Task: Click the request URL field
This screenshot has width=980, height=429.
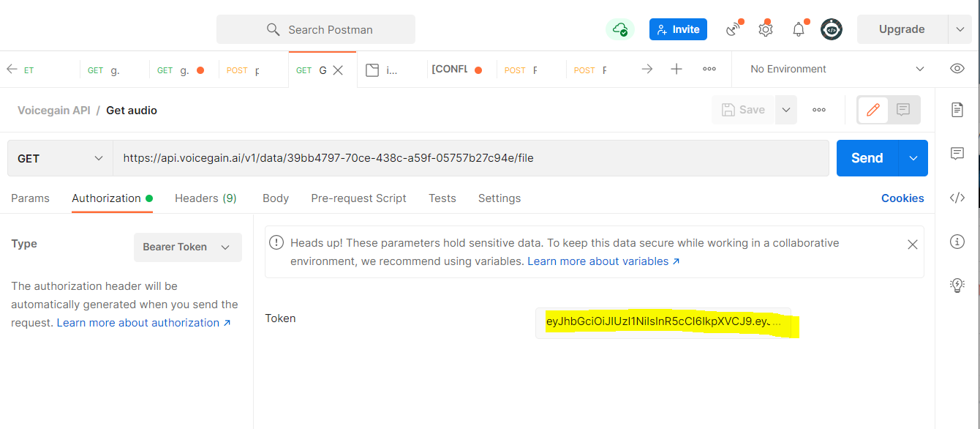Action: [470, 158]
